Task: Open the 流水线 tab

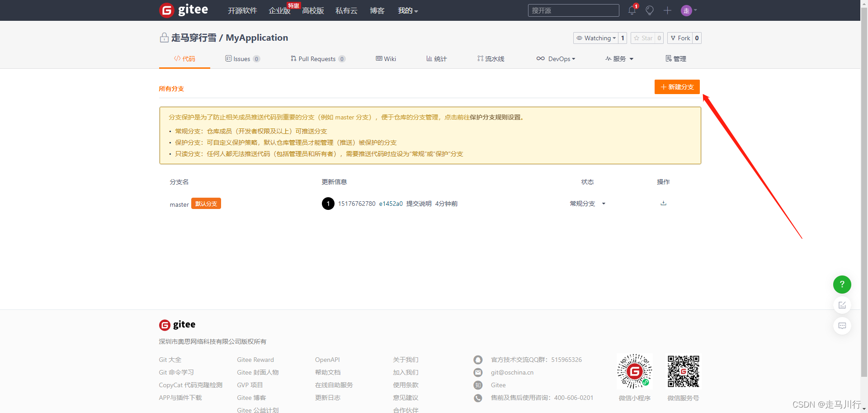Action: [491, 59]
